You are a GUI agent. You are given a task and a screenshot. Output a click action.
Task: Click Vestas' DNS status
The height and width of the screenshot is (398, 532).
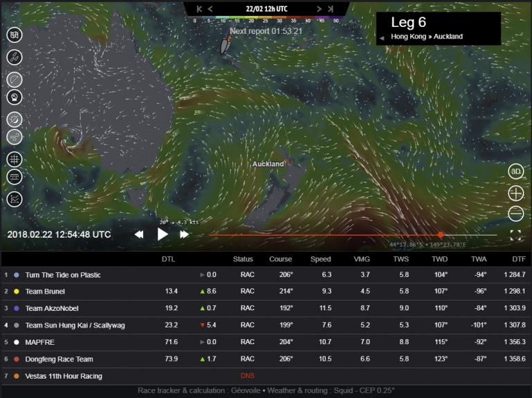(248, 376)
